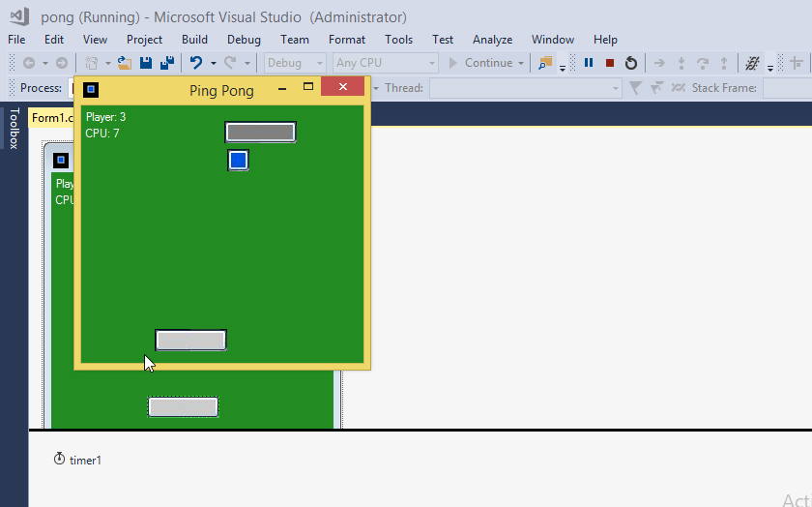
Task: Select the timer1 component in the tray
Action: coord(77,460)
